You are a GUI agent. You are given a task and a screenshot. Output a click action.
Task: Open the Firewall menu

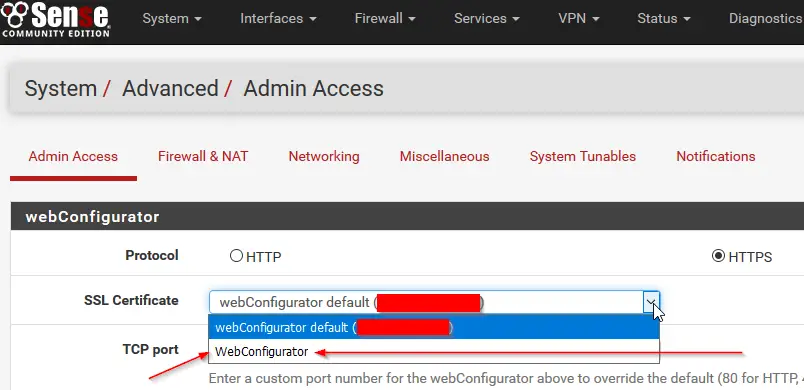coord(385,19)
